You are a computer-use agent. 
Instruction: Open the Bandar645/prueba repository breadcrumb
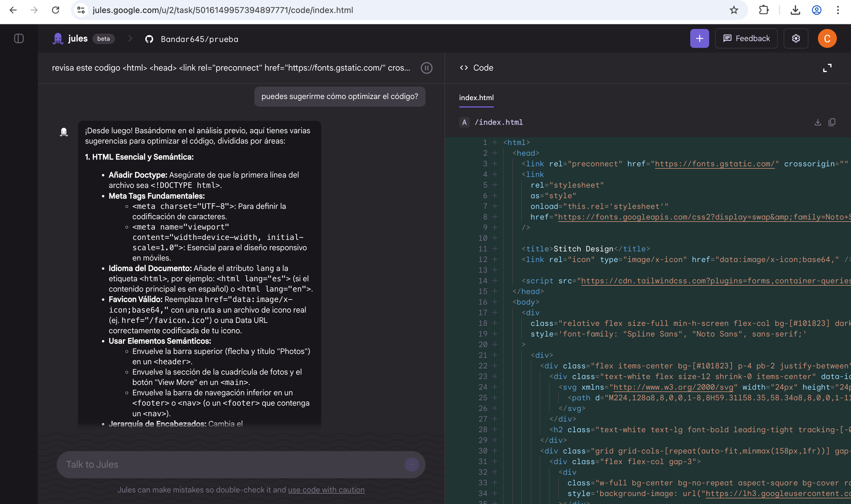click(x=199, y=39)
